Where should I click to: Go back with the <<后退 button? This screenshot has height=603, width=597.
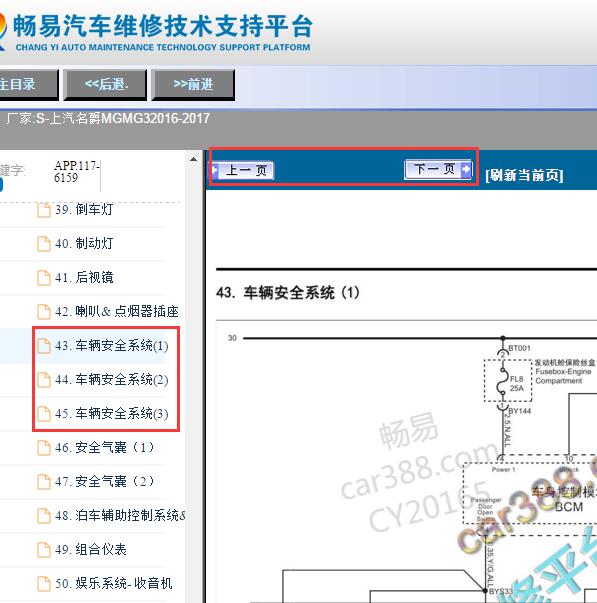point(105,84)
